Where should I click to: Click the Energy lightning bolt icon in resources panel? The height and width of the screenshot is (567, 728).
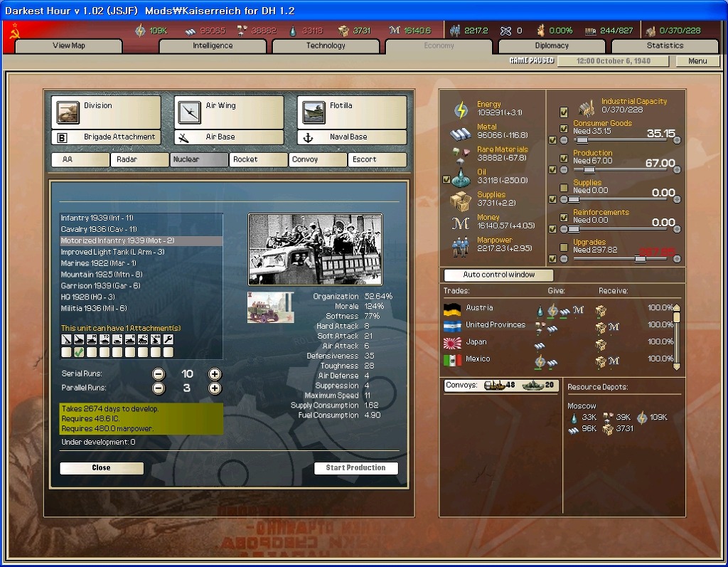(x=461, y=110)
